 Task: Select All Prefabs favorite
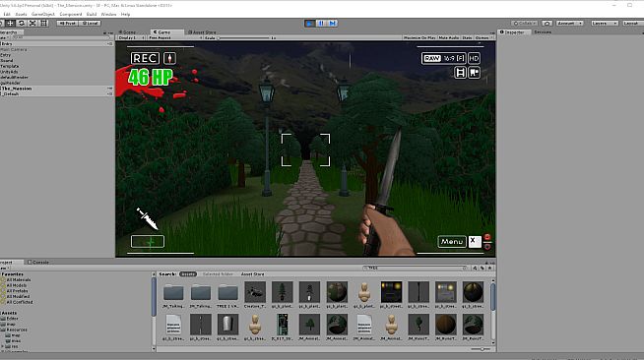click(x=18, y=291)
